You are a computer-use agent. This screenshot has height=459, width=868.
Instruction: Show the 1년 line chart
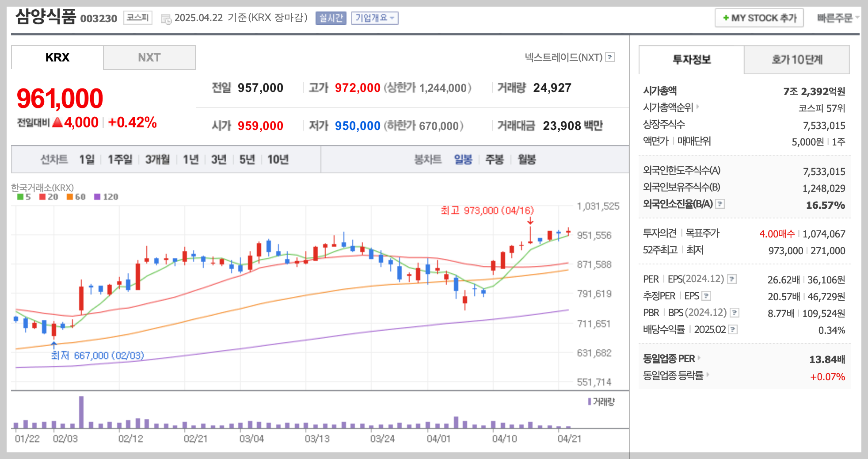tap(191, 159)
